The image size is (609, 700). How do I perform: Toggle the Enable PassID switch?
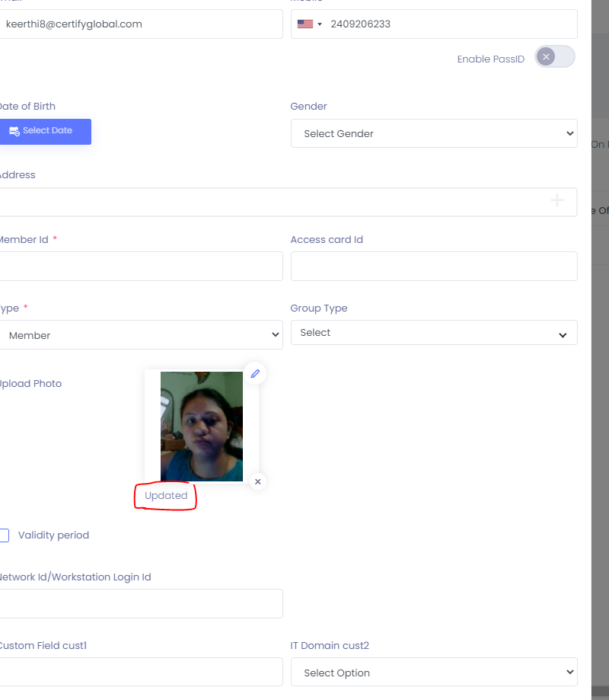pyautogui.click(x=554, y=56)
